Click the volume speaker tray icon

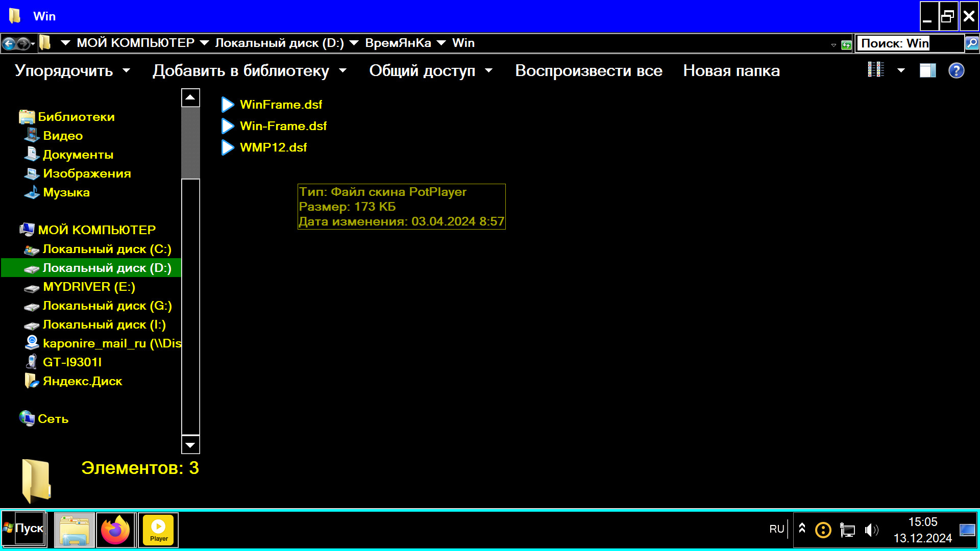pos(871,530)
